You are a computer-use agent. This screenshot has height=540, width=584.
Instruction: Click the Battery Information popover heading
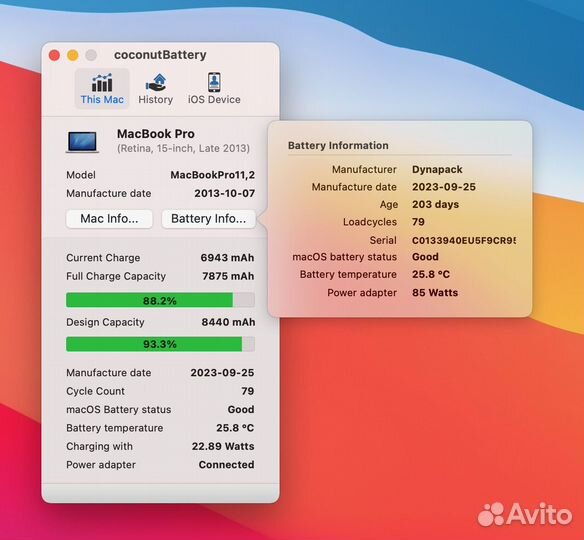click(x=338, y=146)
